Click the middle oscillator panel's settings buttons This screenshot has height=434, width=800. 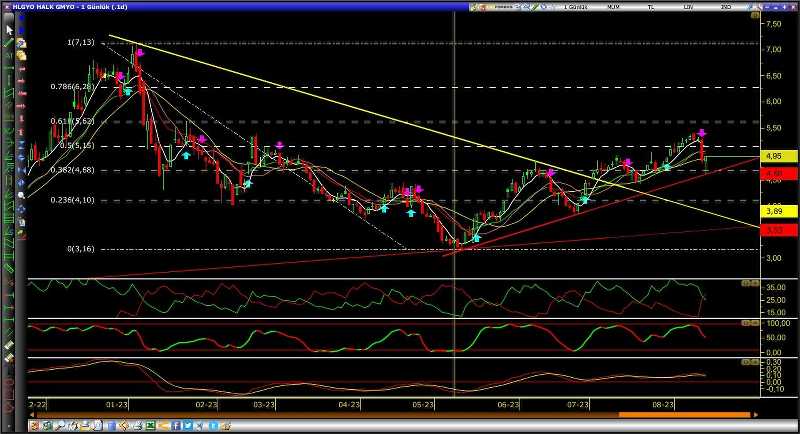click(x=748, y=325)
